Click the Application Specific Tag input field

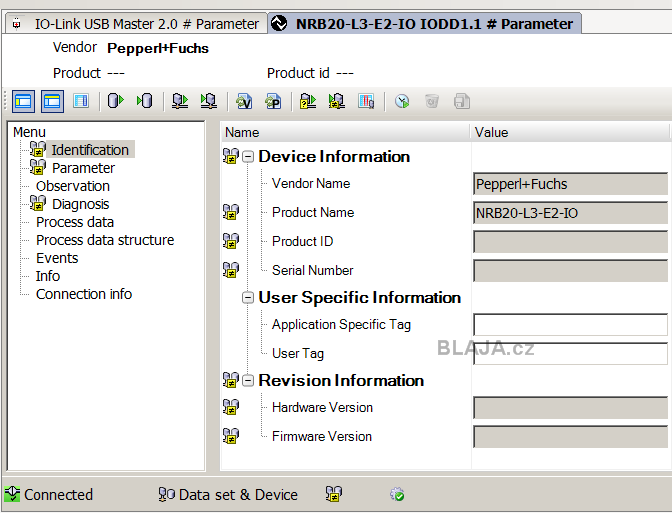570,324
